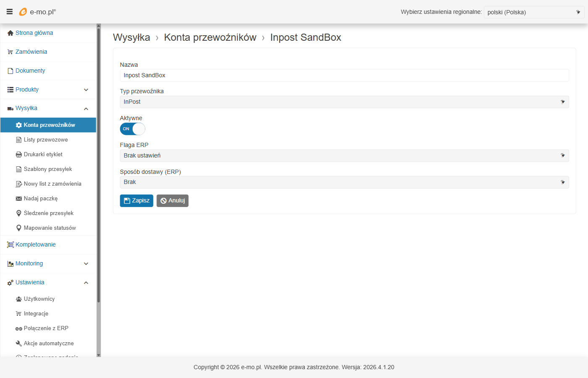Click the e-mo.pl logo icon
This screenshot has height=378, width=588.
pos(23,12)
